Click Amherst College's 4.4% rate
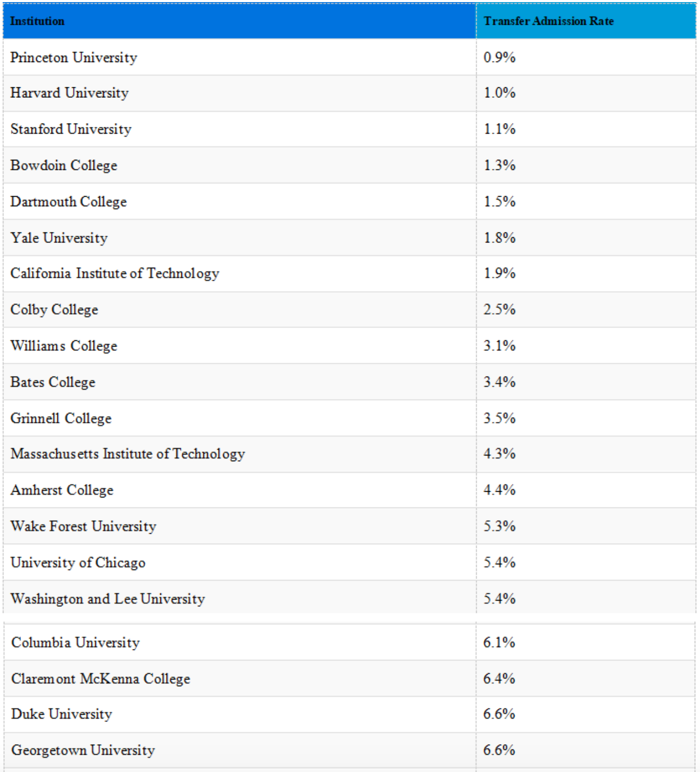The height and width of the screenshot is (772, 700). [499, 490]
